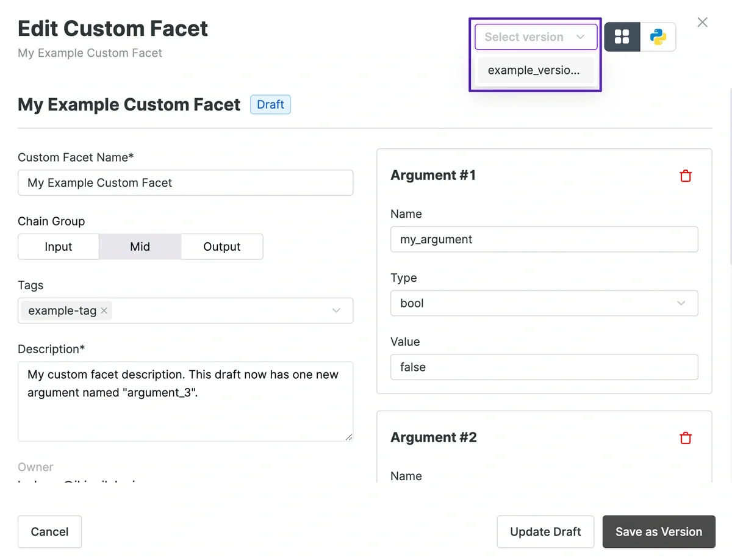This screenshot has width=732, height=560.
Task: Open the Select version dropdown
Action: 536,37
